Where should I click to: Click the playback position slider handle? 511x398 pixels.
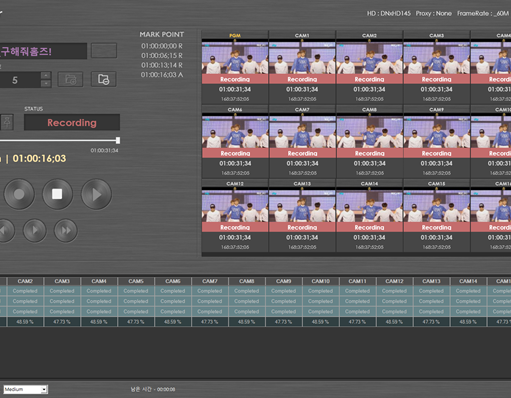tap(118, 140)
